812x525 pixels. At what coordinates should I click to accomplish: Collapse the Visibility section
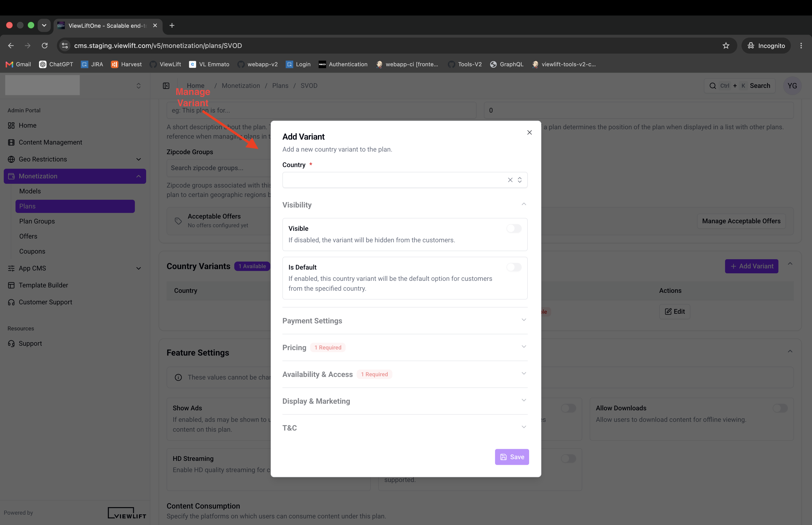point(405,205)
